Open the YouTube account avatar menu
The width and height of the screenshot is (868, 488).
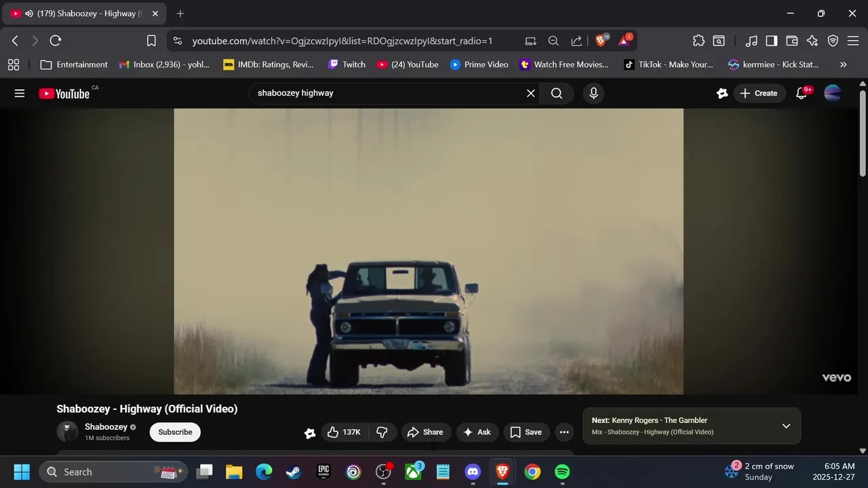click(832, 94)
